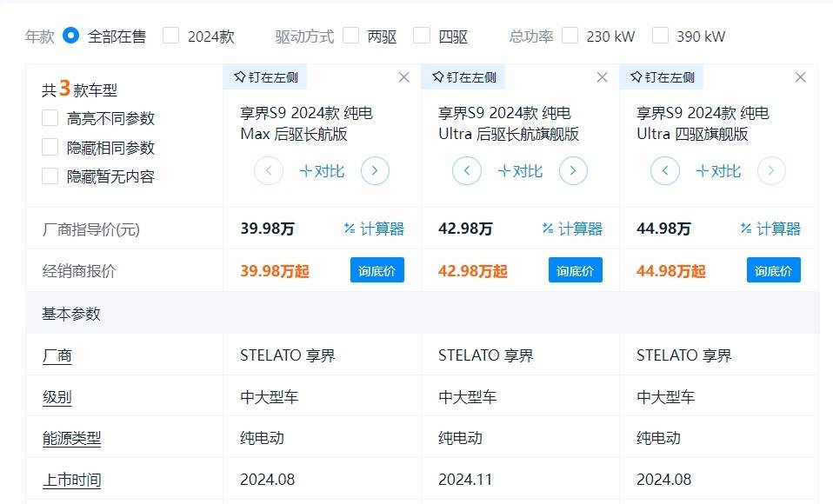Check the 230 kW power filter
Viewport: 833px width, 504px height.
[570, 36]
